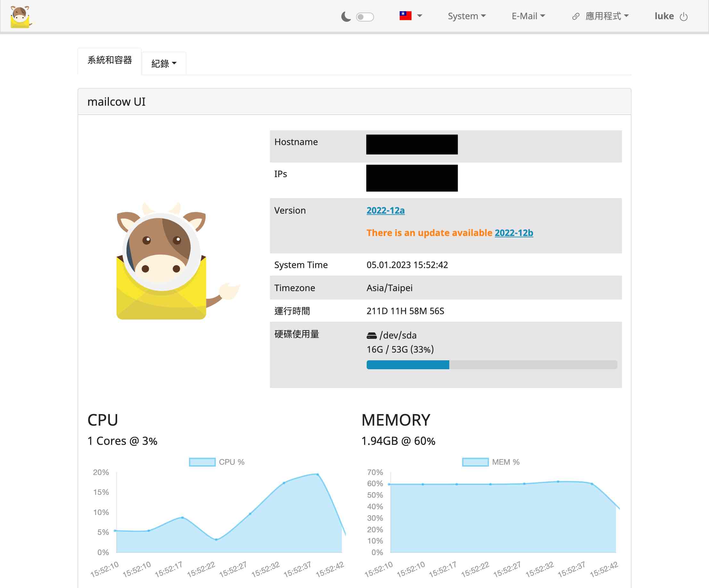Image resolution: width=709 pixels, height=588 pixels.
Task: Select the uptime value 211D 11H 58M 56S
Action: 405,311
